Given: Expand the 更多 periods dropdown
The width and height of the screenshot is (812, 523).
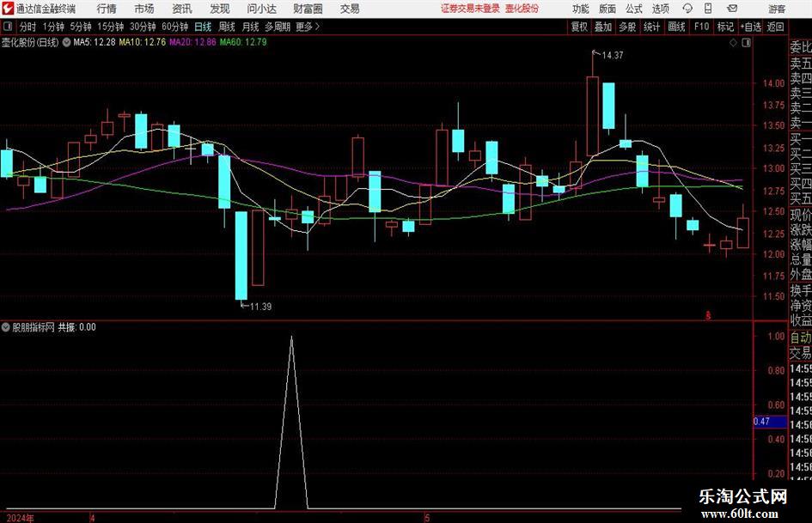Looking at the screenshot, I should (308, 27).
